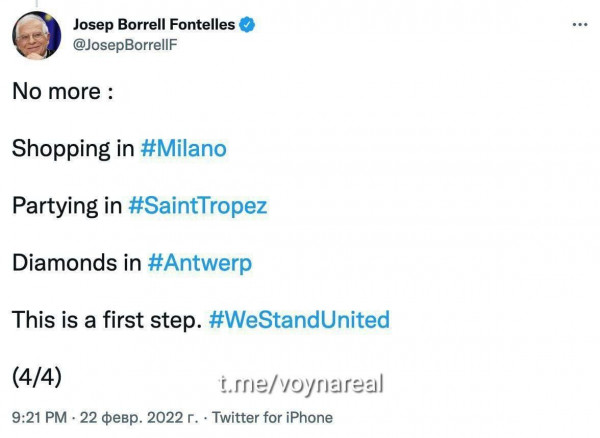Image resolution: width=600 pixels, height=438 pixels.
Task: Click the 'This is a first step.' text
Action: tap(107, 320)
